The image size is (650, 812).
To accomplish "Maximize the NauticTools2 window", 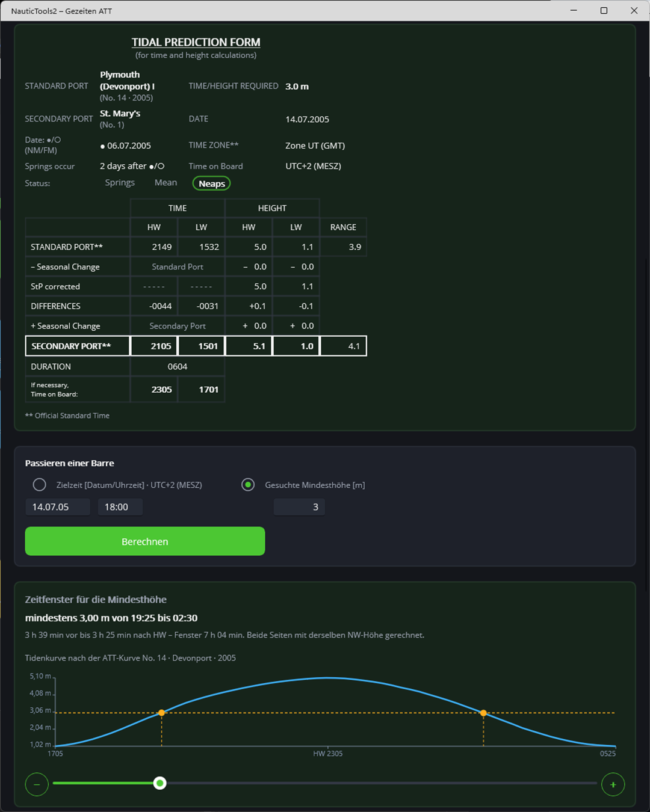I will point(604,10).
